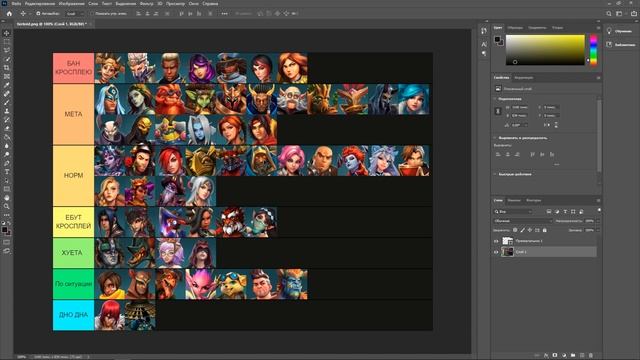This screenshot has height=360, width=640.
Task: Click the Home icon in options bar
Action: 9,13
